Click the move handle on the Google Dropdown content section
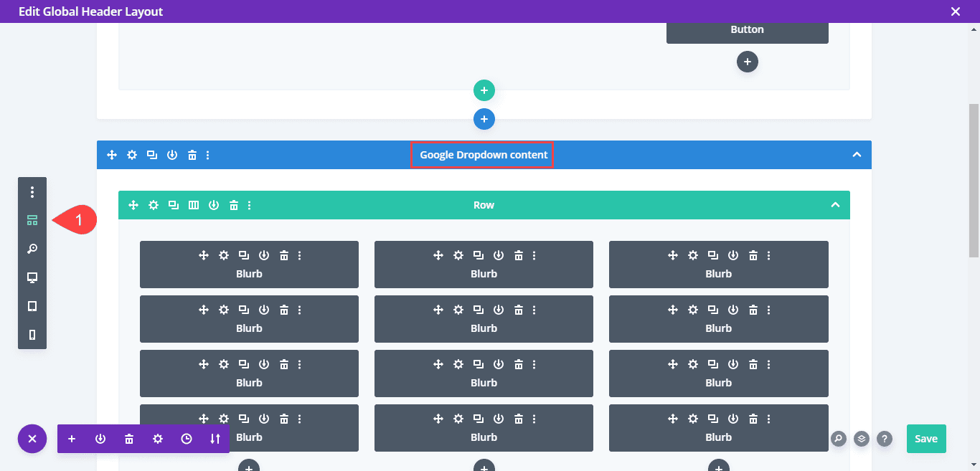 (112, 155)
